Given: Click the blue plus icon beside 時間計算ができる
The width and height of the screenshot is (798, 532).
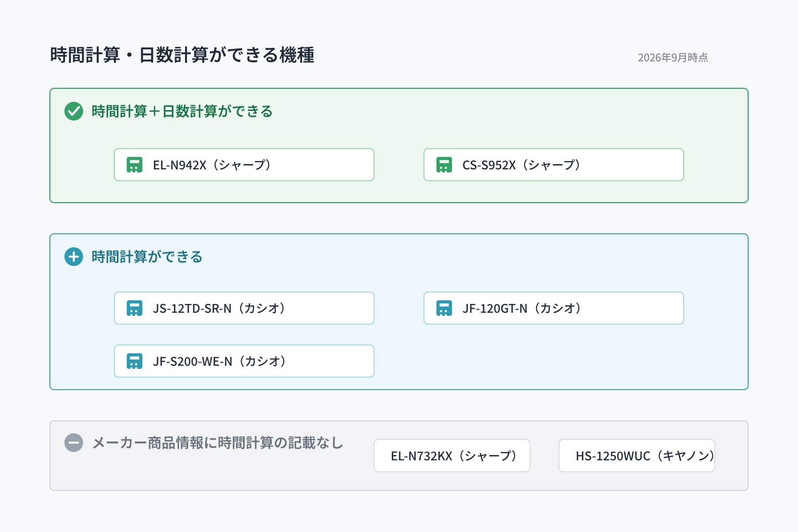Looking at the screenshot, I should [74, 257].
